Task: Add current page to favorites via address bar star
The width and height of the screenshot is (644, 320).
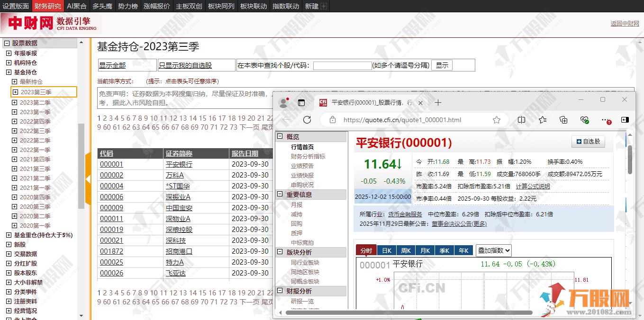Action: pyautogui.click(x=496, y=120)
